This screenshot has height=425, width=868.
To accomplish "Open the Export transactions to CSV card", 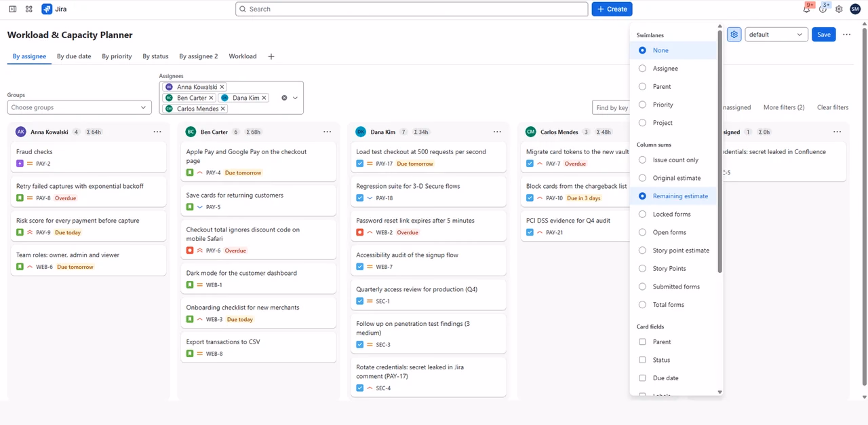I will click(x=258, y=348).
